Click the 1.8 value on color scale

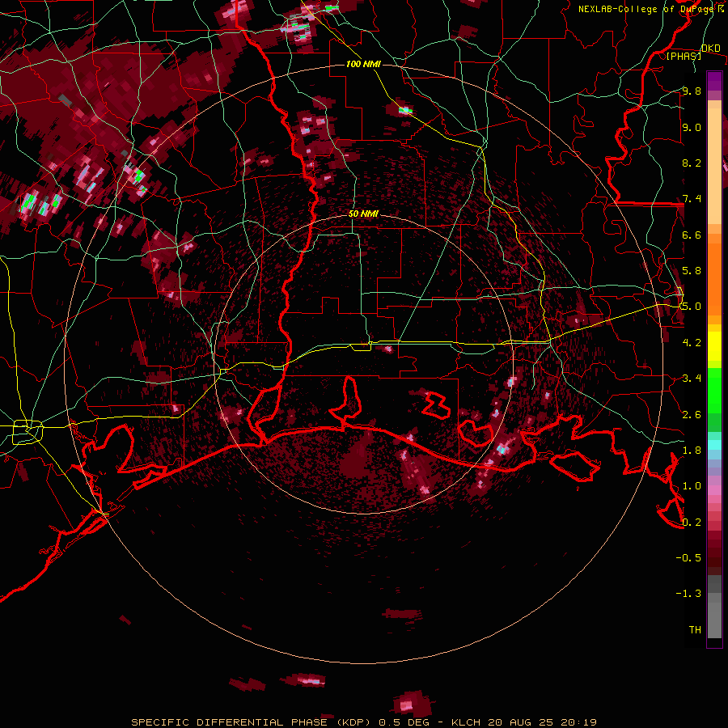coord(692,450)
